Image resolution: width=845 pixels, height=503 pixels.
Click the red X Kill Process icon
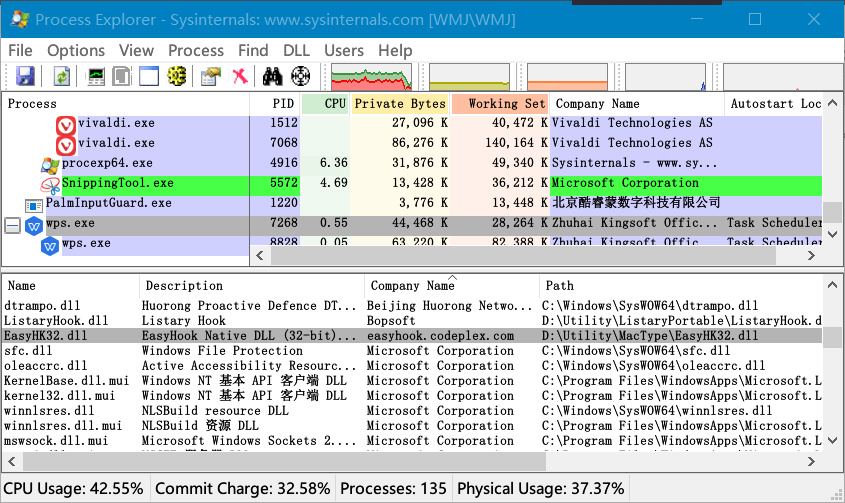[x=240, y=76]
